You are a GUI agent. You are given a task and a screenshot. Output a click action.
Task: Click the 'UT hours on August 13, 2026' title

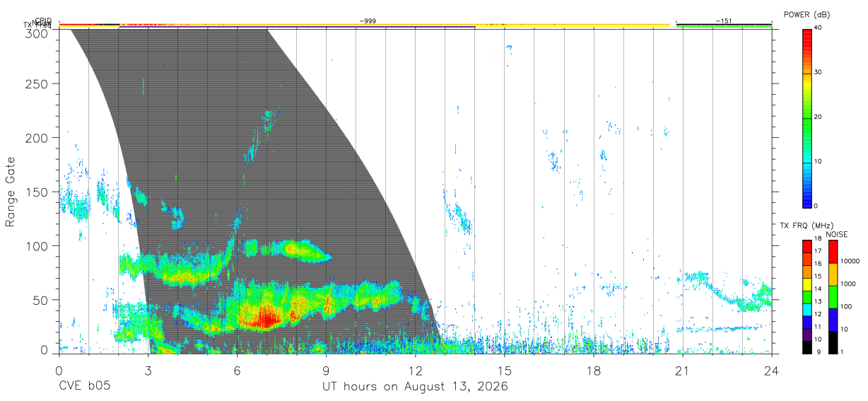[415, 387]
